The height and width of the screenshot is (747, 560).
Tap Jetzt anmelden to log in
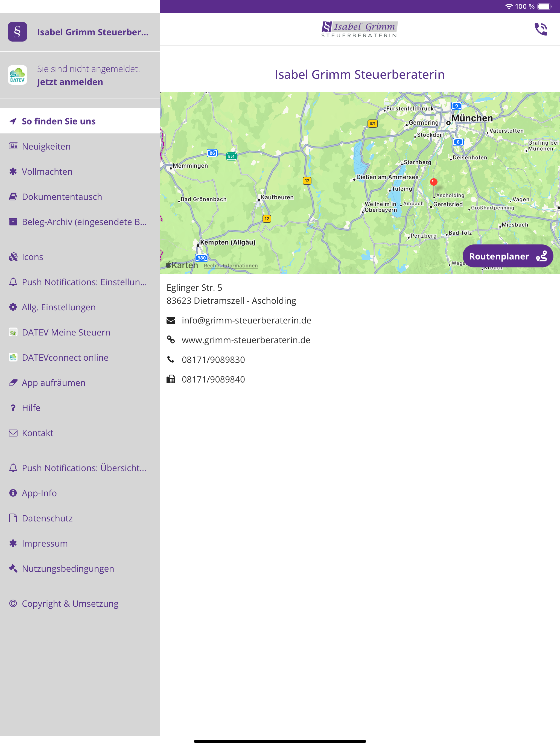tap(70, 82)
